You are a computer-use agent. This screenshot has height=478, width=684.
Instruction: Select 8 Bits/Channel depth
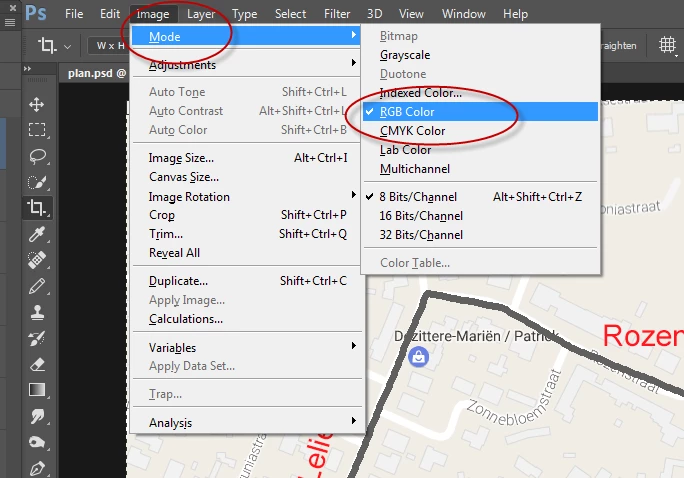coord(480,197)
